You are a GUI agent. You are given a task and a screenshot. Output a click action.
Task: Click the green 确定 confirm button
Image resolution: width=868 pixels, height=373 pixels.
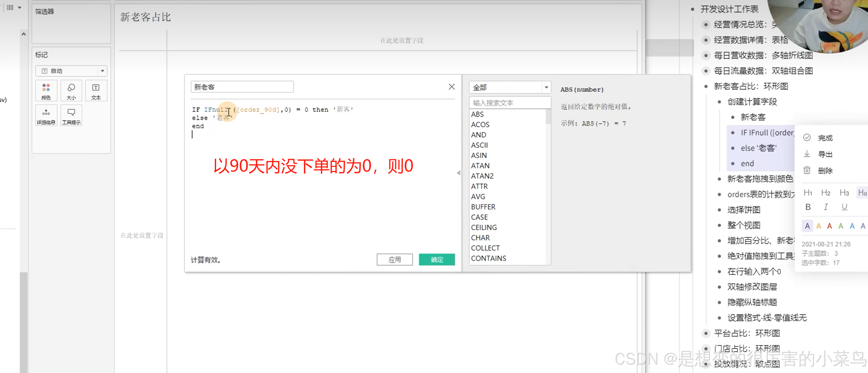437,260
